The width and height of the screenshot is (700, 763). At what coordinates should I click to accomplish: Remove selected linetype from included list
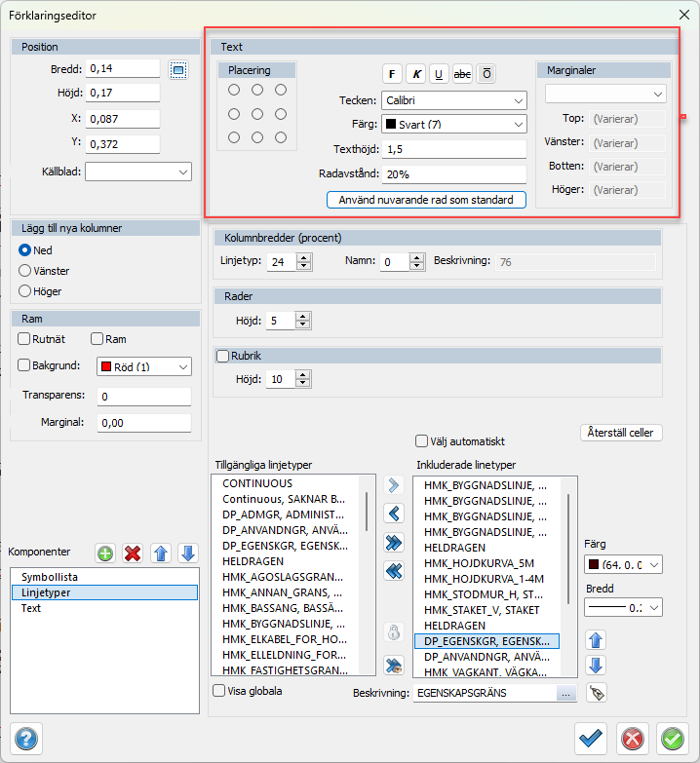(394, 514)
